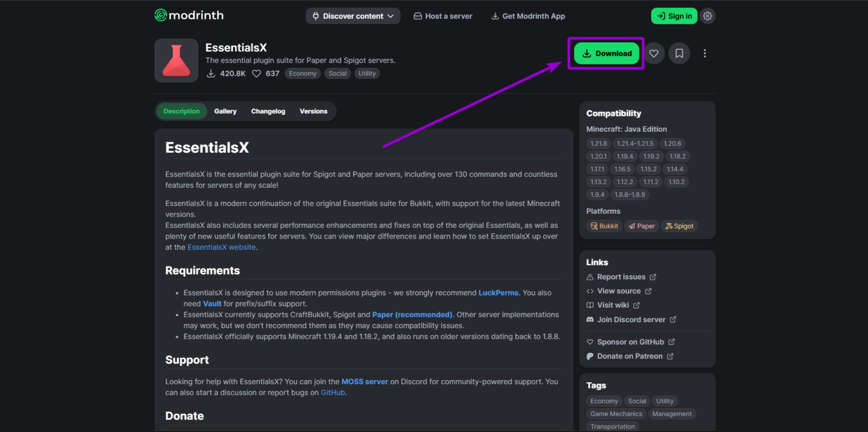Open the LuckPerms link
Viewport: 868px width, 432px height.
[498, 293]
